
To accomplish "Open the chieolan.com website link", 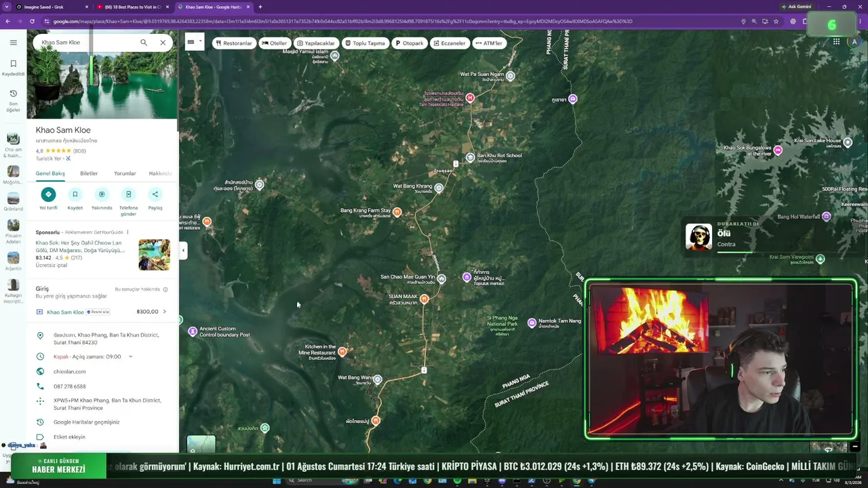I will 70,371.
